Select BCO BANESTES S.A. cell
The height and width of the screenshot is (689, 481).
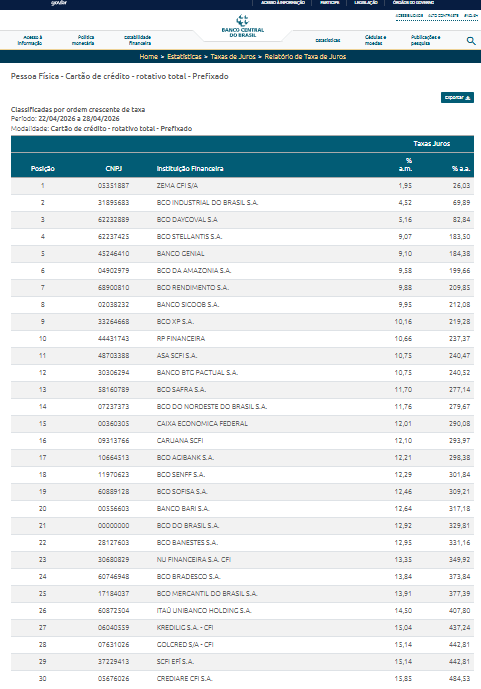click(x=187, y=542)
